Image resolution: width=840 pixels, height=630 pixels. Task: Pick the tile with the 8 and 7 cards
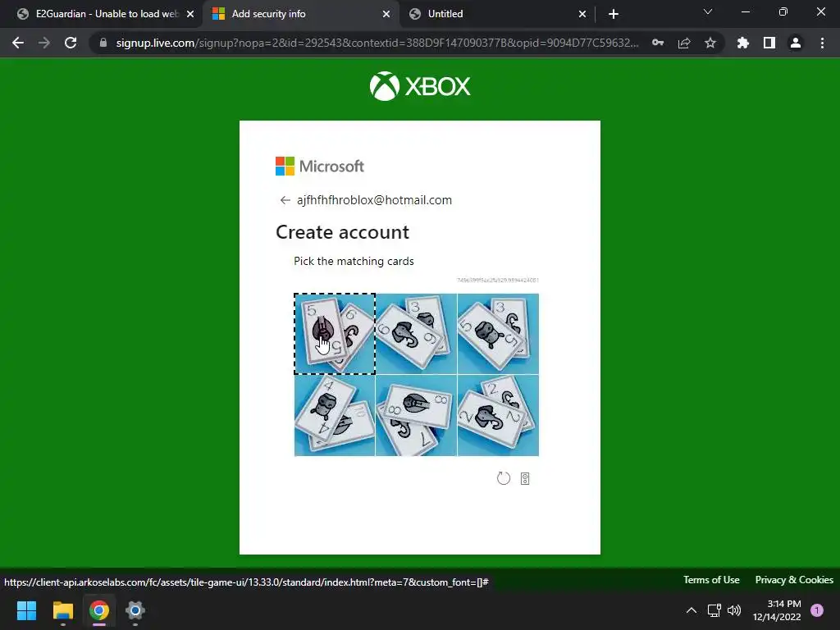(416, 416)
